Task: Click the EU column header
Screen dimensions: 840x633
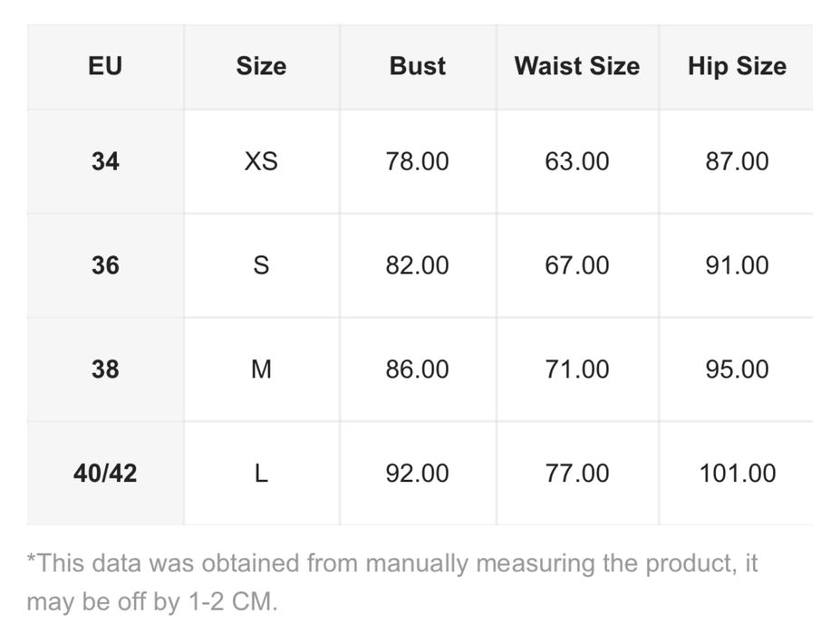Action: point(105,66)
